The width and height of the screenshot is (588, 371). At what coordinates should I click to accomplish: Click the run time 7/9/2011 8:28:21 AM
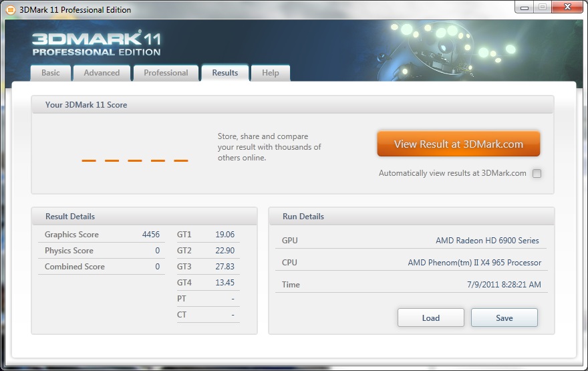(x=504, y=284)
